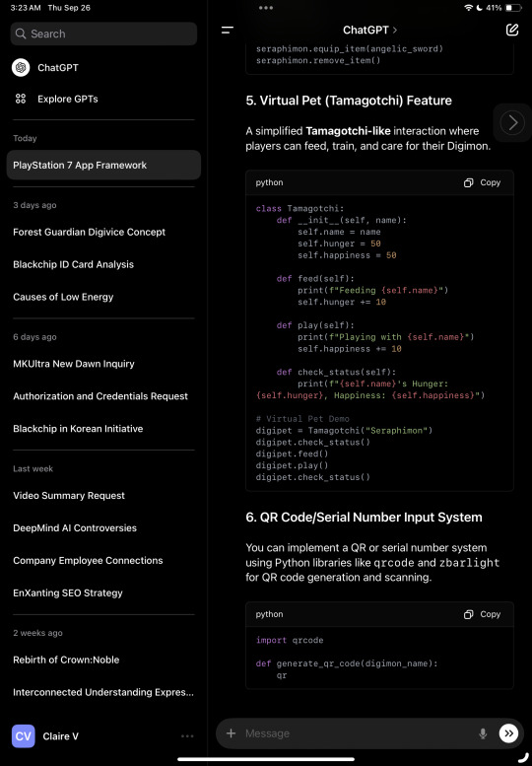Tap the double-chevron send button
The height and width of the screenshot is (766, 532).
click(x=508, y=733)
